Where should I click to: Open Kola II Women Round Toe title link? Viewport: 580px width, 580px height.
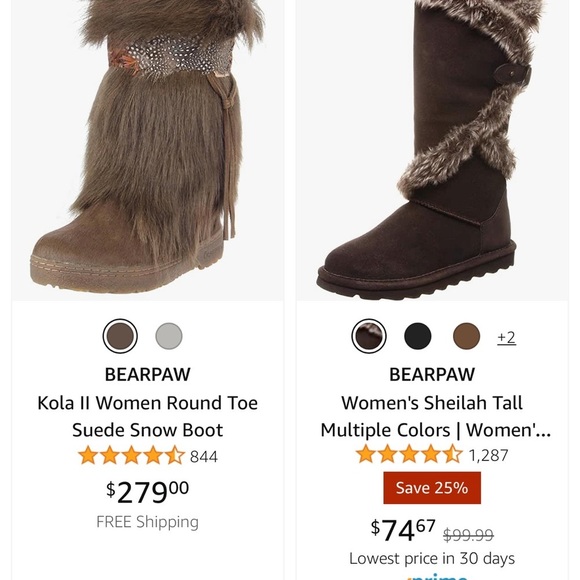[x=148, y=416]
